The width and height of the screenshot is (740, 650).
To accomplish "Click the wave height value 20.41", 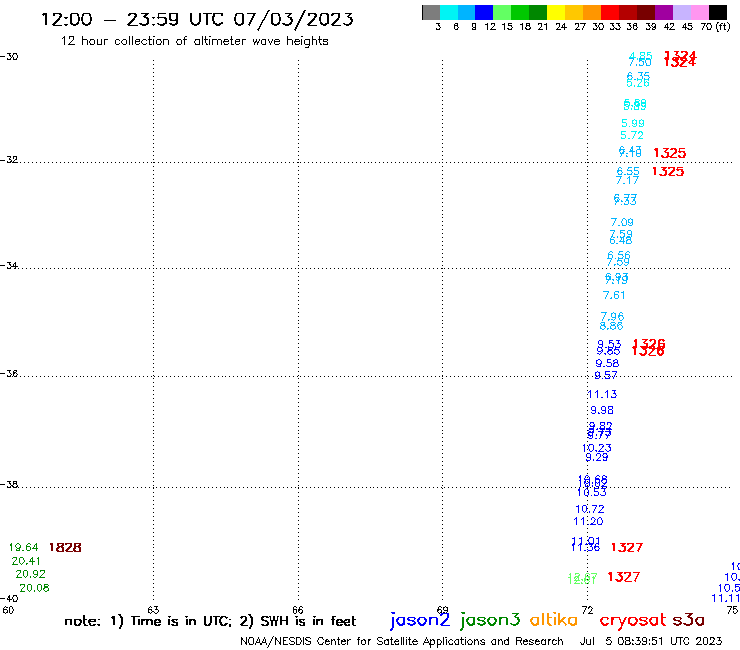I will point(26,561).
